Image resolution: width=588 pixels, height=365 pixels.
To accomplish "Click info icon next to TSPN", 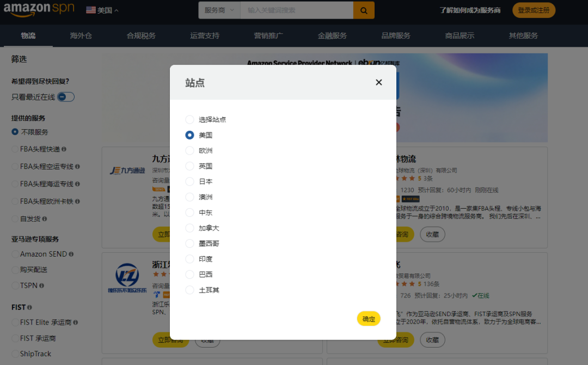I will [41, 285].
